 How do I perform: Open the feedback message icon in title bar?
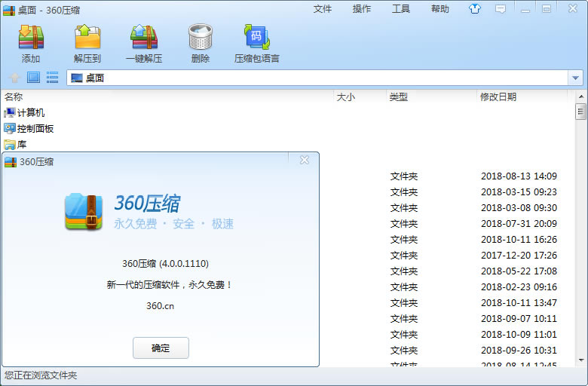(500, 9)
